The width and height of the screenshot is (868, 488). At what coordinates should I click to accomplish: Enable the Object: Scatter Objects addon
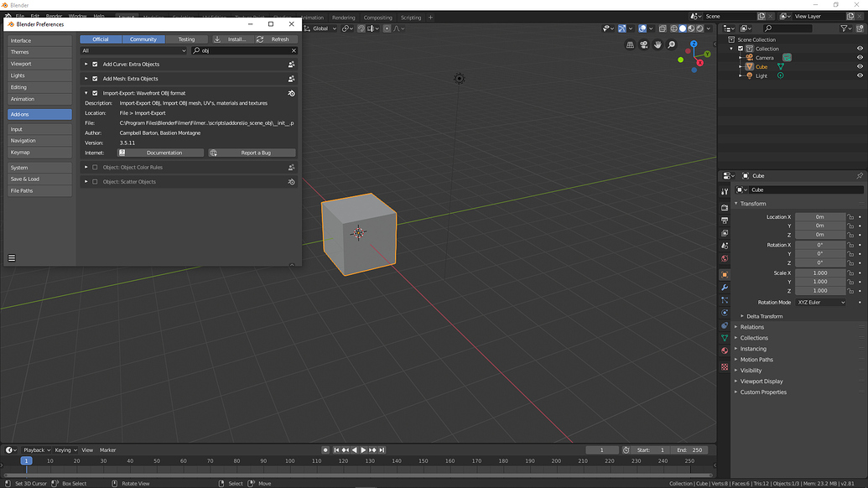click(95, 182)
